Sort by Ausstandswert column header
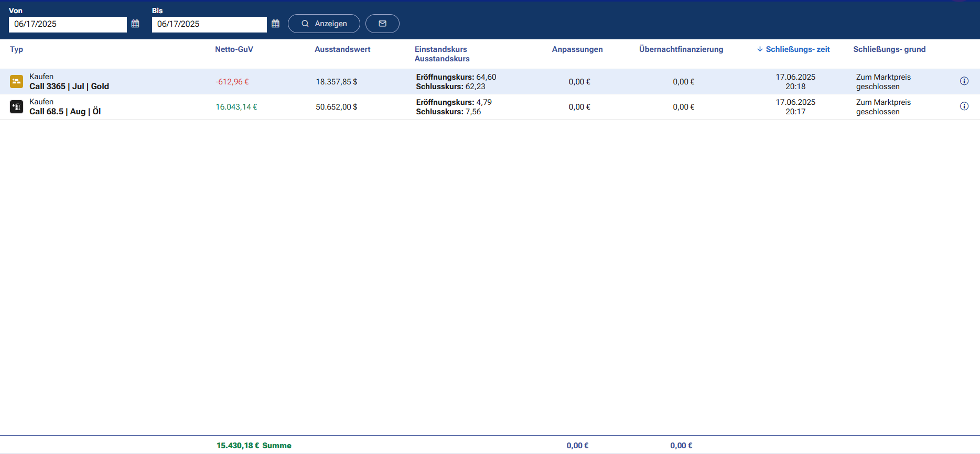This screenshot has height=454, width=980. click(342, 49)
